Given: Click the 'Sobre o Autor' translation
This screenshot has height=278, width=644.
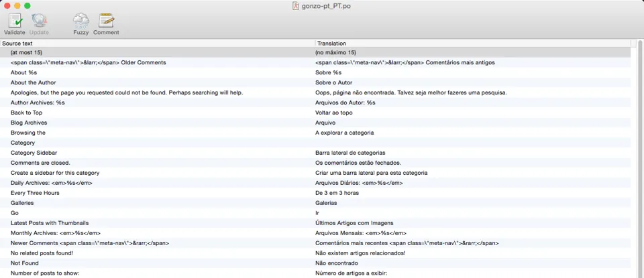Looking at the screenshot, I should 333,82.
